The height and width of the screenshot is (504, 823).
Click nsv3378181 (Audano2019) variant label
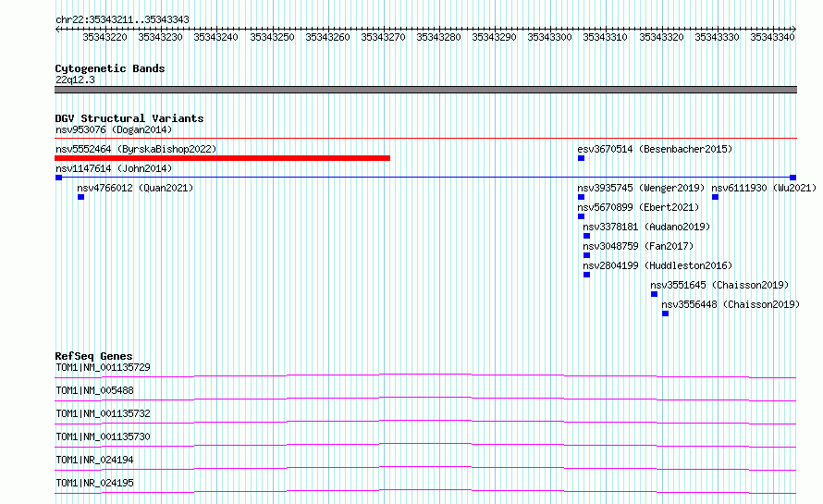[646, 227]
